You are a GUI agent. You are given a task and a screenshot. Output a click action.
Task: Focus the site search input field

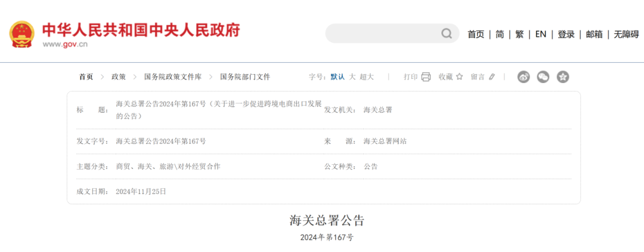pos(392,33)
